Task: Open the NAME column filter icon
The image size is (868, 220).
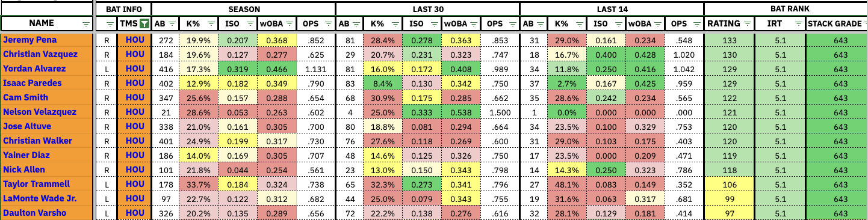Action: pos(85,24)
